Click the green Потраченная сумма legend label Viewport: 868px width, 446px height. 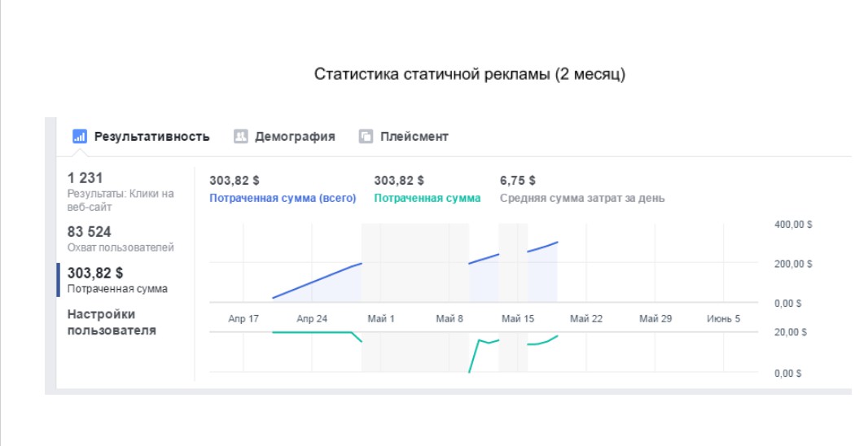click(x=427, y=198)
